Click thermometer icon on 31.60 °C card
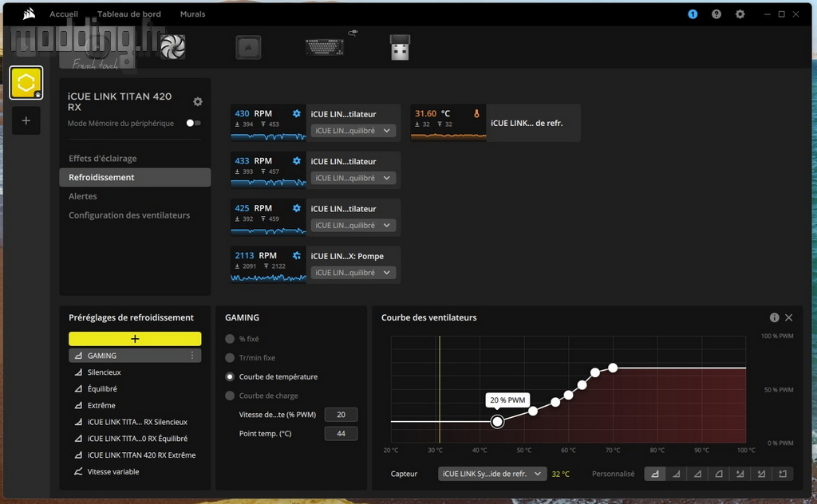 click(476, 113)
